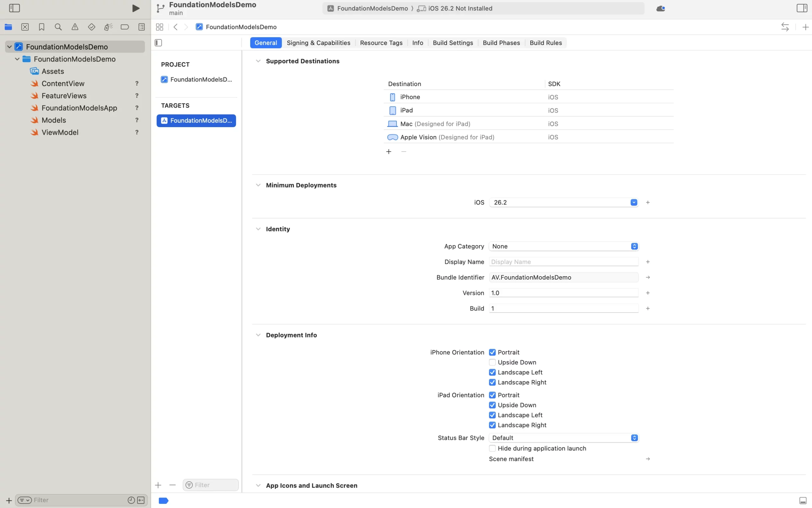The height and width of the screenshot is (508, 812).
Task: Switch to Signing & Capabilities tab
Action: tap(318, 43)
